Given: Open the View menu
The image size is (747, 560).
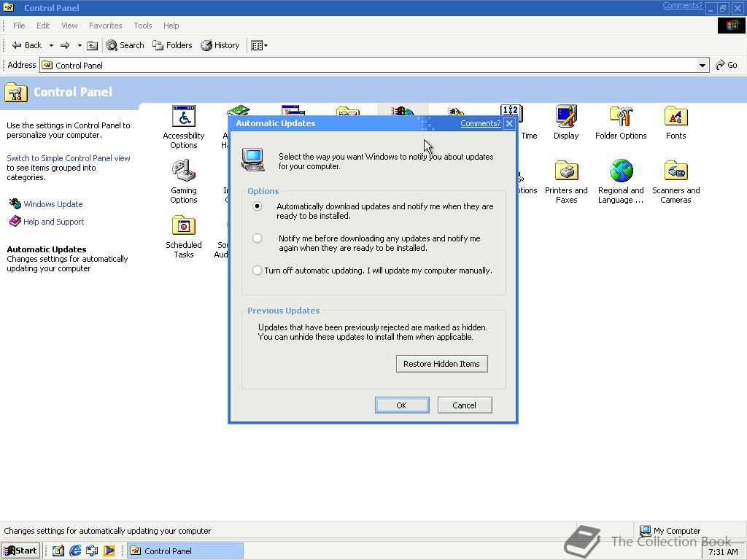Looking at the screenshot, I should [x=69, y=26].
